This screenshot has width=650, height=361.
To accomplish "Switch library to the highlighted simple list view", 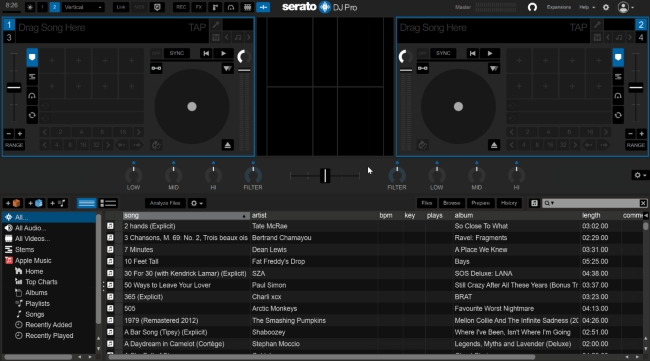I will (x=87, y=203).
